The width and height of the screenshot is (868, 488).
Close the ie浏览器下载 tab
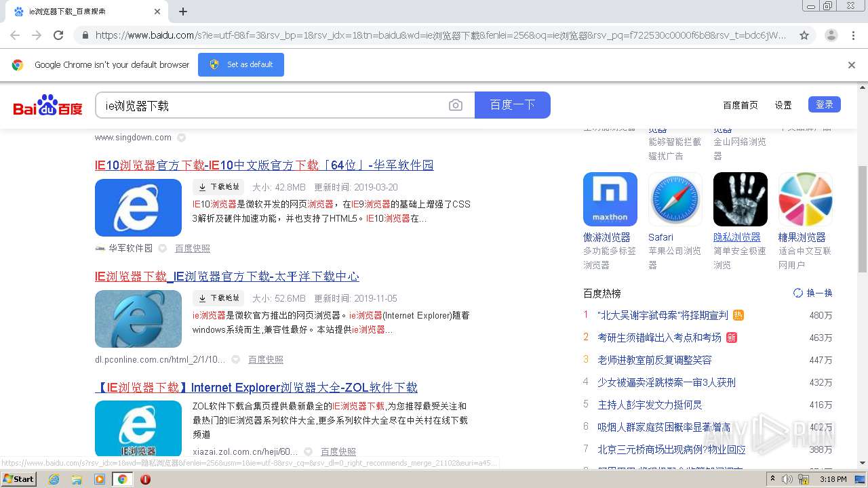click(157, 12)
